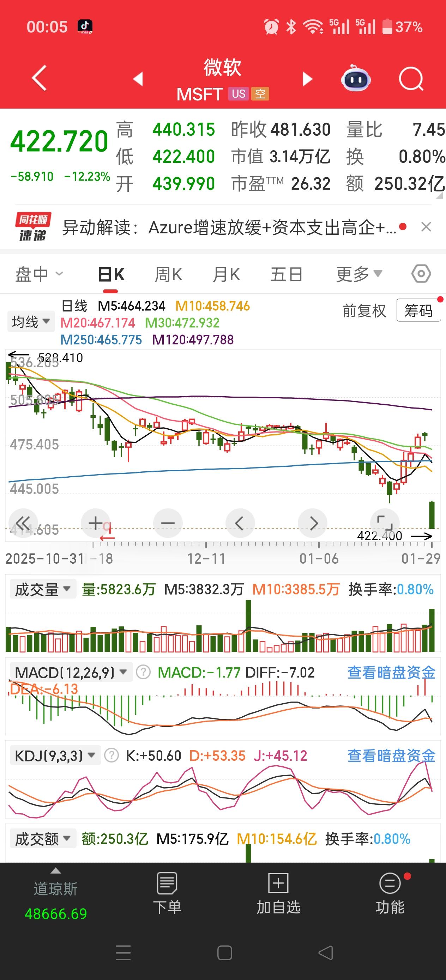The height and width of the screenshot is (980, 446).
Task: Tap the Android home button
Action: pos(225,953)
